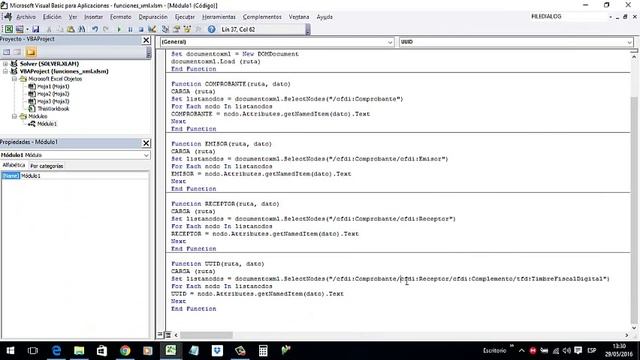The width and height of the screenshot is (640, 360).
Task: Open the Insertar menu
Action: [93, 17]
